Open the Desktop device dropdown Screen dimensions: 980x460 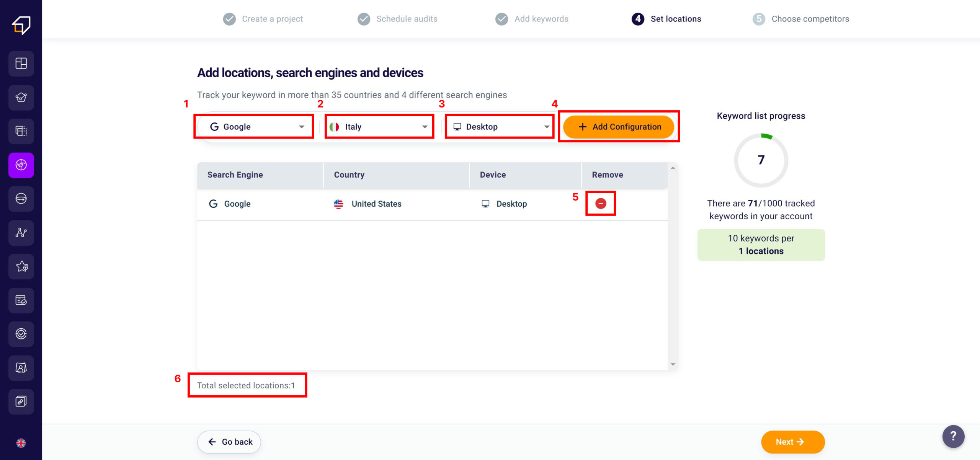coord(500,127)
